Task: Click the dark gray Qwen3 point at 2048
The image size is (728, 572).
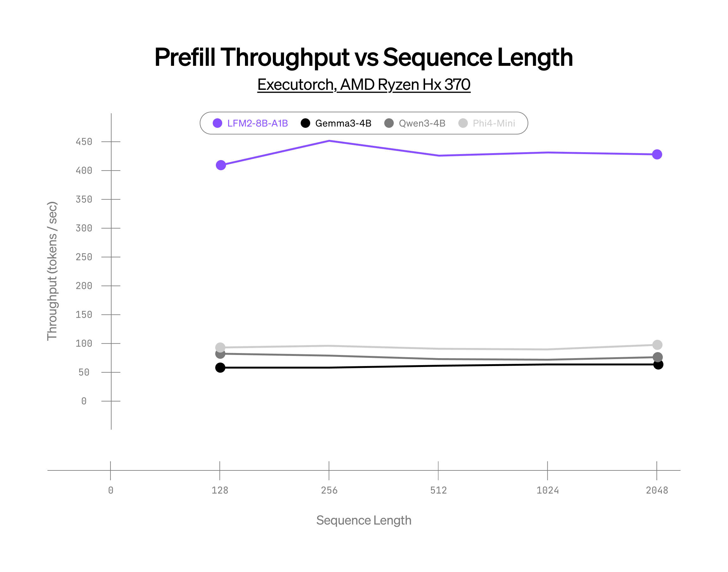Action: coord(658,357)
